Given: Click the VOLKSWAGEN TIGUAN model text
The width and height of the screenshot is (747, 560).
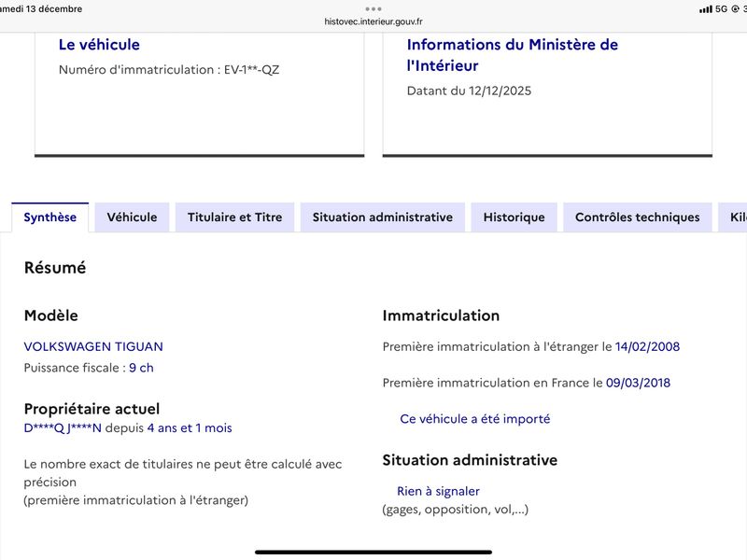Looking at the screenshot, I should [x=93, y=346].
